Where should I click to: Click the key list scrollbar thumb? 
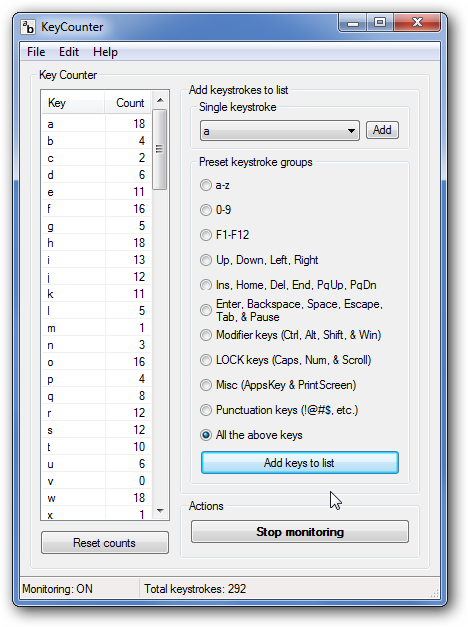coord(160,149)
